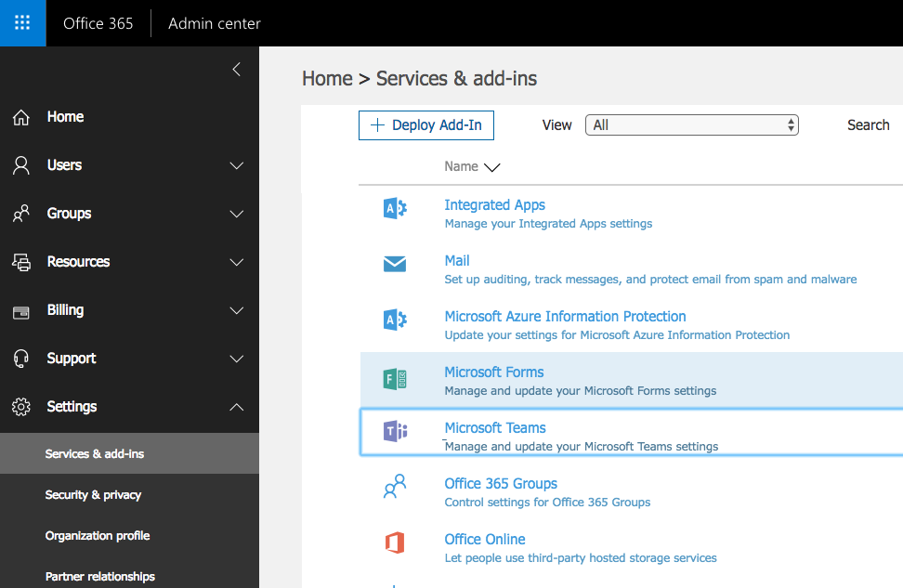The width and height of the screenshot is (903, 588).
Task: Click the Name column header text
Action: click(462, 166)
